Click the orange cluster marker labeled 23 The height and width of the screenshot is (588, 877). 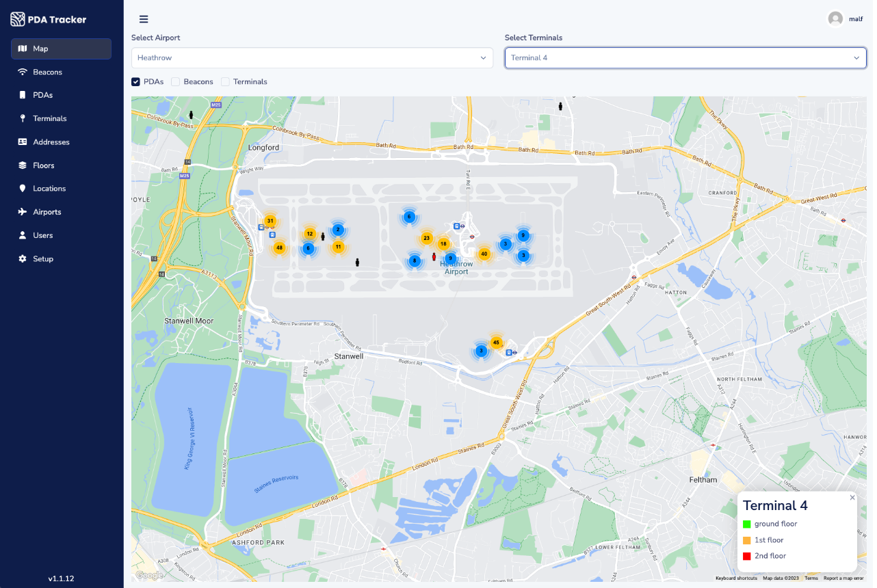[426, 239]
